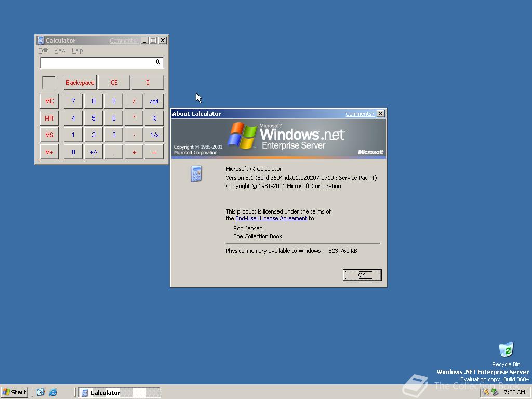The height and width of the screenshot is (399, 532).
Task: Click the network tray icon beside clock
Action: pos(495,392)
